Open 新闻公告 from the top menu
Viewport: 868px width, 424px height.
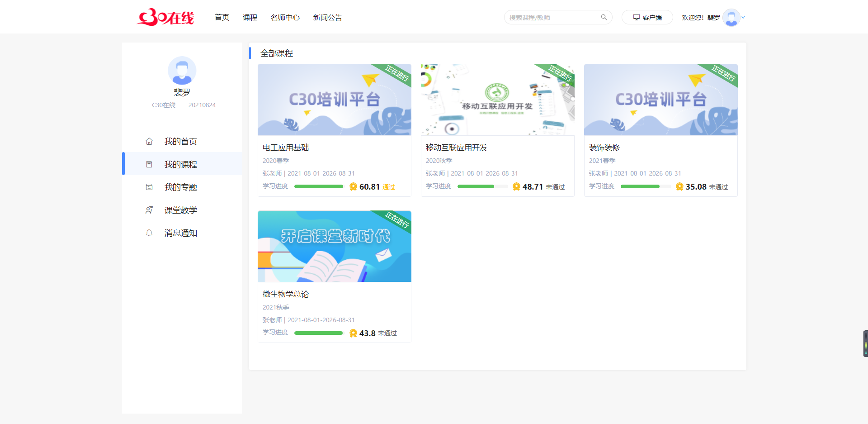(x=327, y=18)
